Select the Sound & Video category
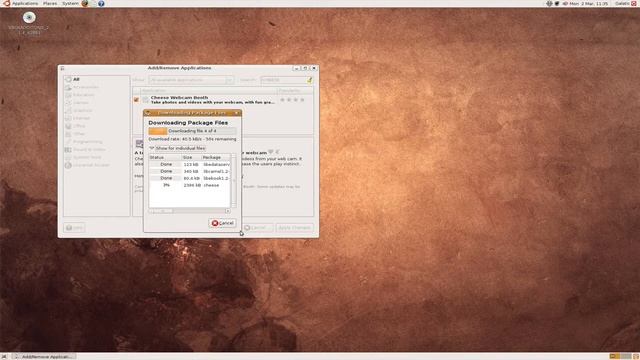 pyautogui.click(x=96, y=150)
